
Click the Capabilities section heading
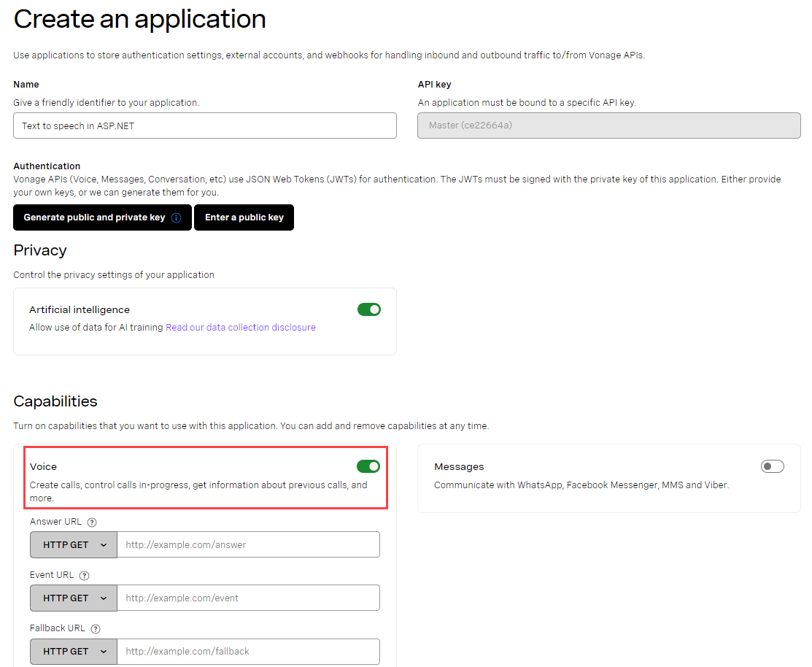pos(55,401)
